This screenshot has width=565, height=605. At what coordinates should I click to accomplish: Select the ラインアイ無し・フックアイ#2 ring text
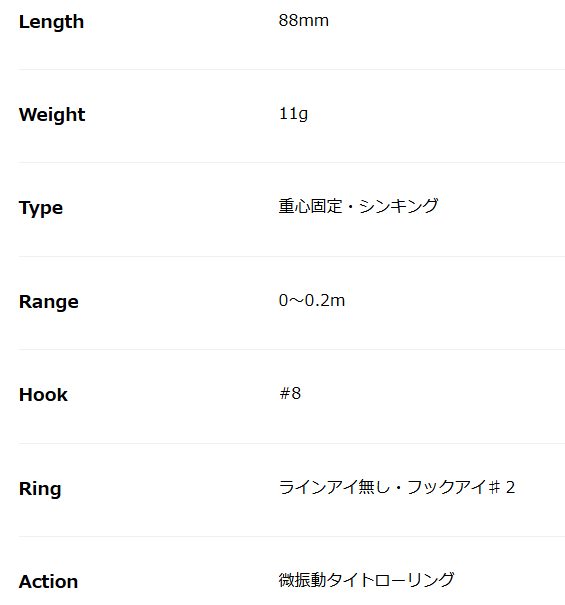click(397, 487)
